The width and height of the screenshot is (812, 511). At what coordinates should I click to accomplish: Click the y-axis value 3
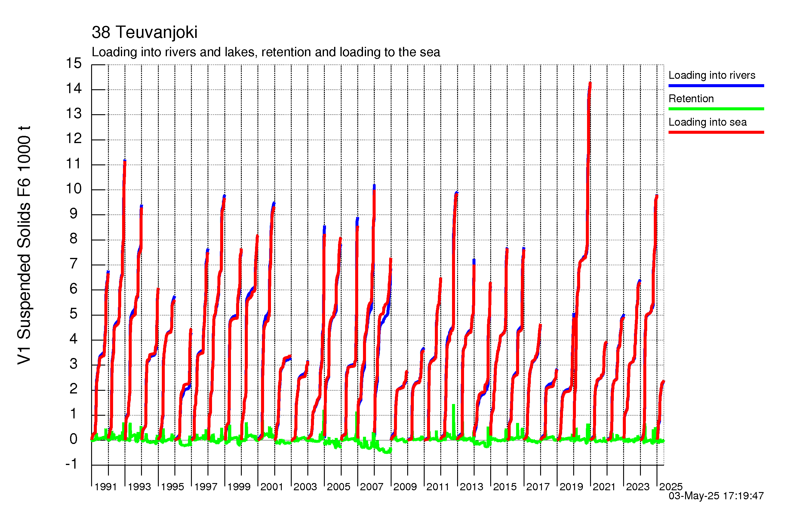point(73,364)
